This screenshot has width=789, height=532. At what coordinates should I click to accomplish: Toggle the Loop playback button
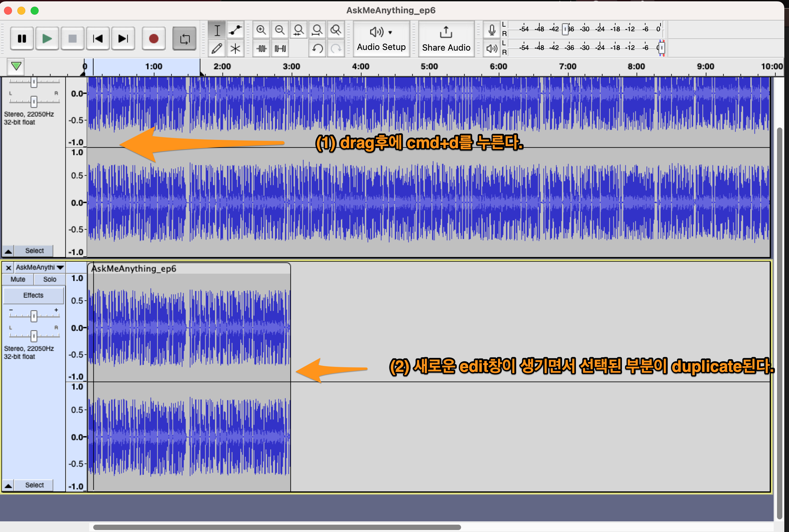(x=184, y=39)
